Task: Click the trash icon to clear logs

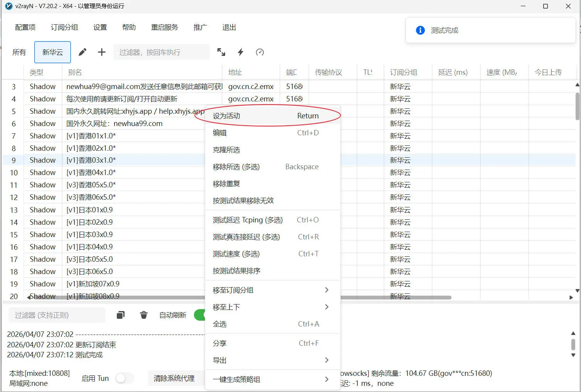Action: pyautogui.click(x=143, y=315)
